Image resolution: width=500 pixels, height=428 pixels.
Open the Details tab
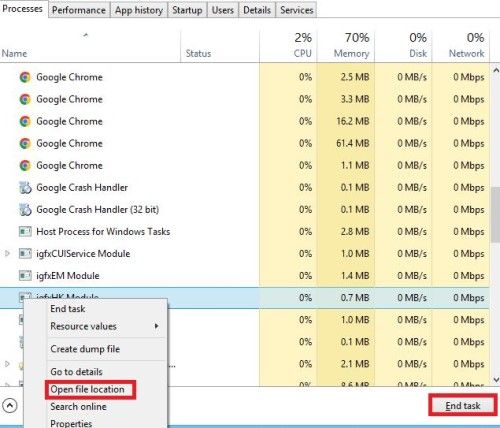(x=257, y=10)
